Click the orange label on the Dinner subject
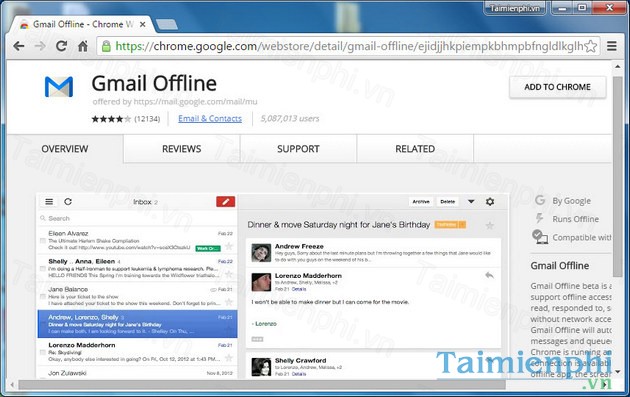 tap(450, 225)
